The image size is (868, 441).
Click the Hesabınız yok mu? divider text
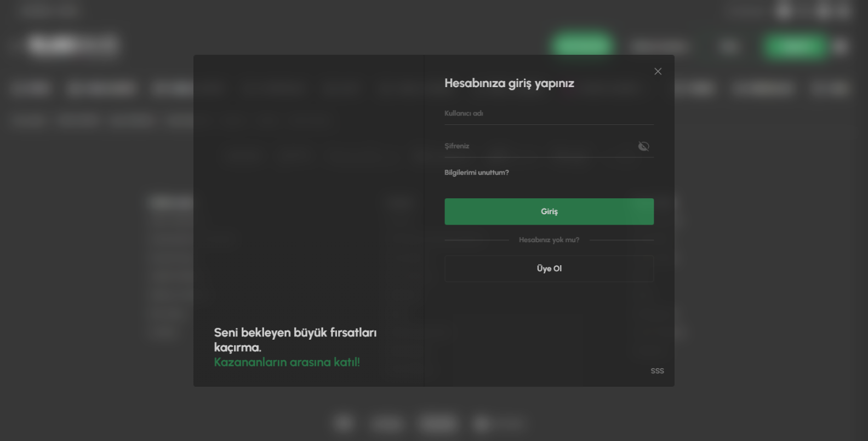(x=549, y=240)
